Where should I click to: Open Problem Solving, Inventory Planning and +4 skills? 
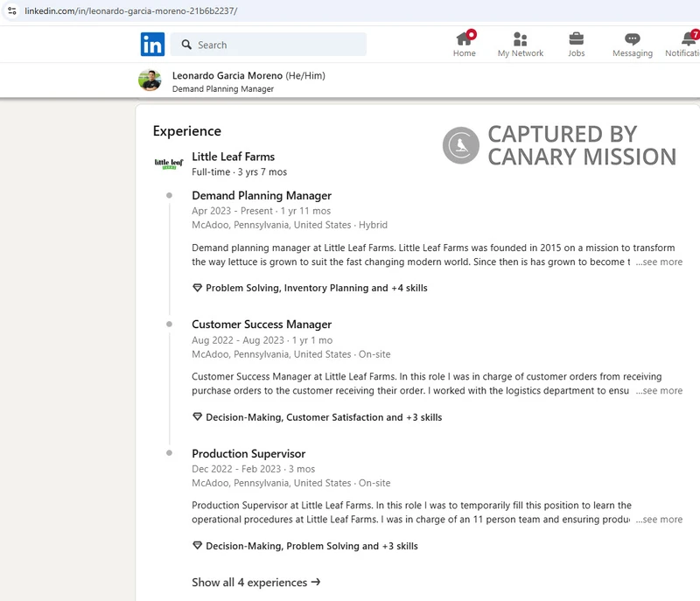point(317,288)
